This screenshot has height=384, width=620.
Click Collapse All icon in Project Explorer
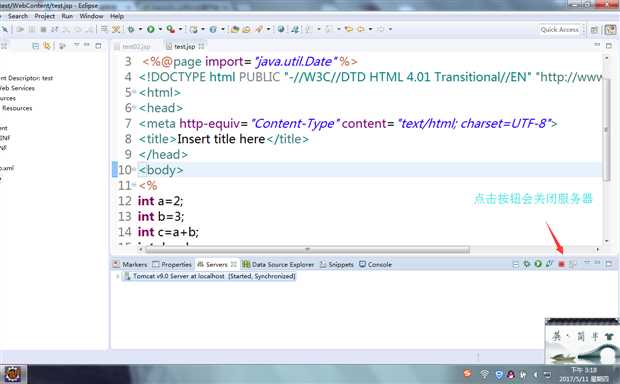[x=35, y=46]
